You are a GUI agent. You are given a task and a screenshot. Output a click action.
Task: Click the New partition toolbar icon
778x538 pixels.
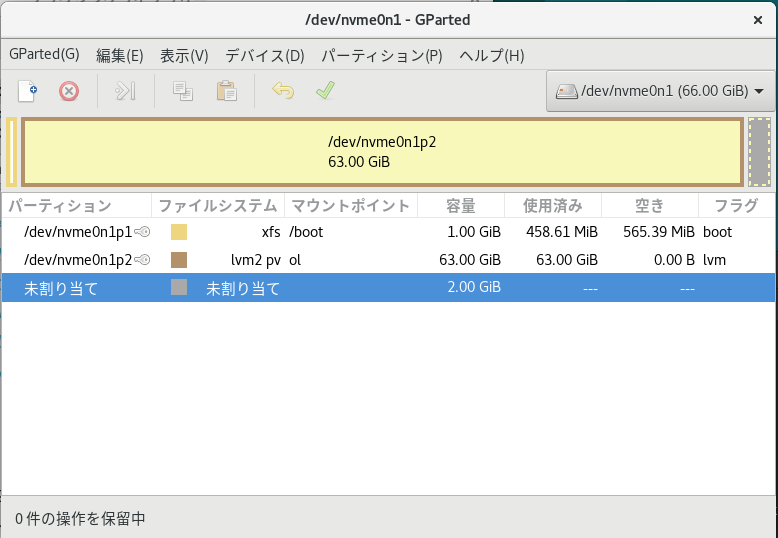28,91
